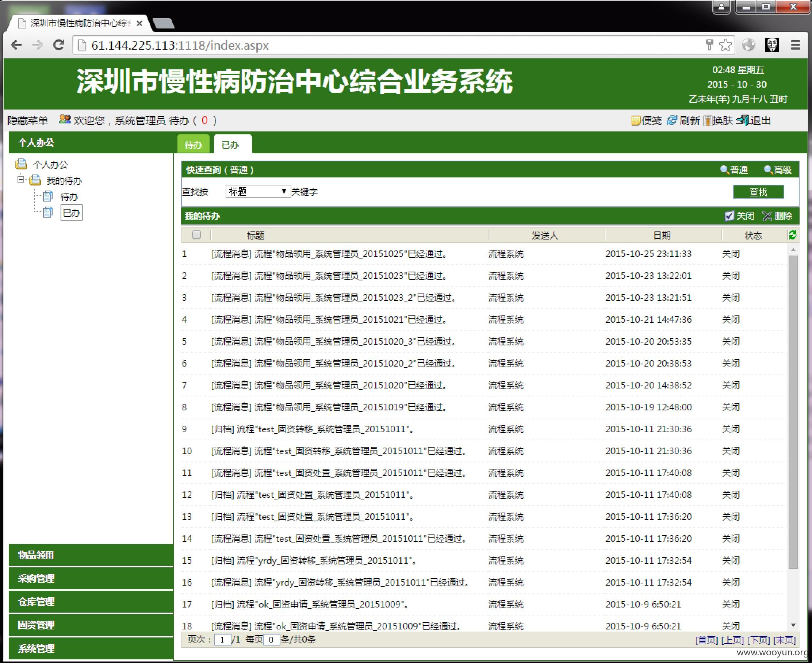Click the 每页 items-per-page input field
Image resolution: width=812 pixels, height=663 pixels.
[x=271, y=640]
